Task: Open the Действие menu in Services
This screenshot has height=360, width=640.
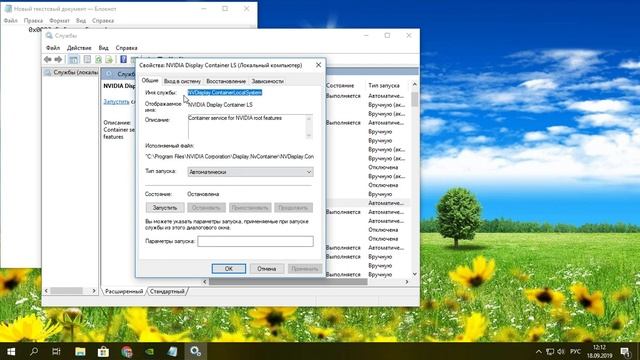Action: [79, 48]
